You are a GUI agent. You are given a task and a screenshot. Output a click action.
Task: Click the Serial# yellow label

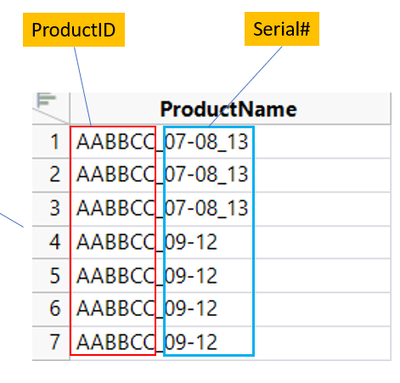point(282,29)
